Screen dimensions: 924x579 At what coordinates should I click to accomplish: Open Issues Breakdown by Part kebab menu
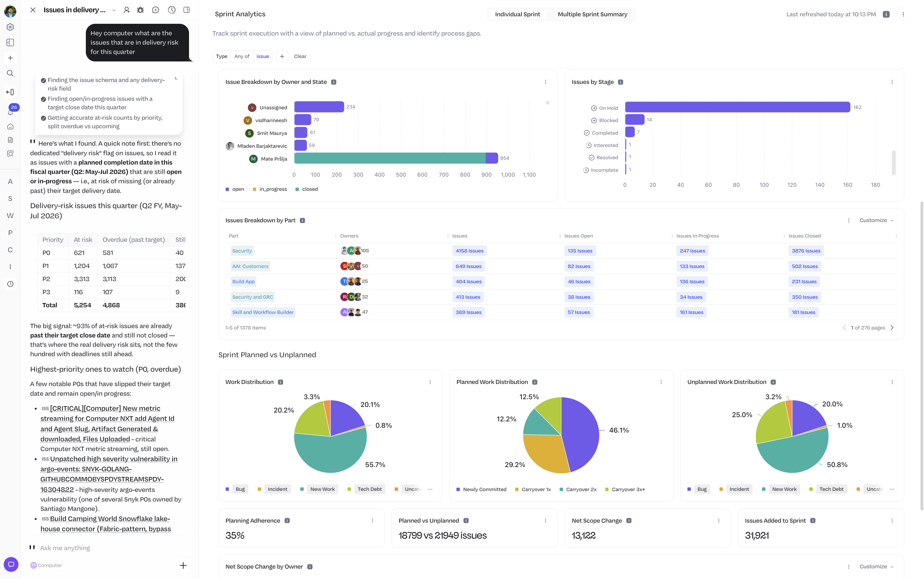point(849,221)
